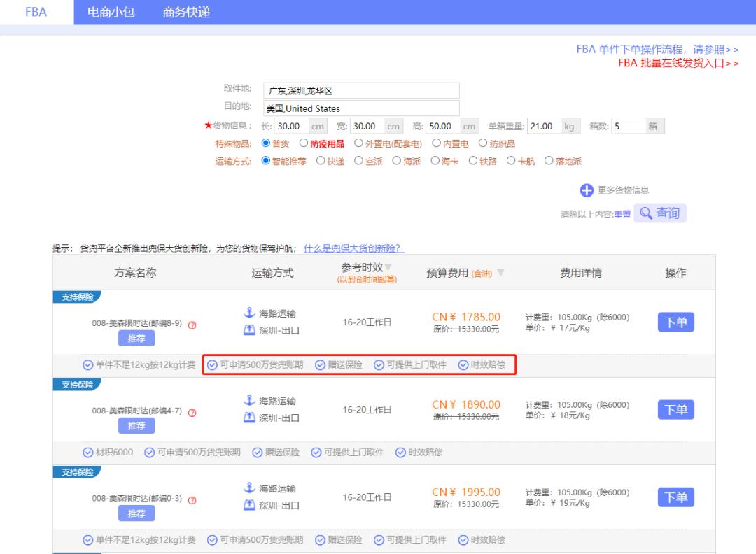The height and width of the screenshot is (554, 756).
Task: Click the anchor icon beside 海路运输
Action: pyautogui.click(x=248, y=313)
